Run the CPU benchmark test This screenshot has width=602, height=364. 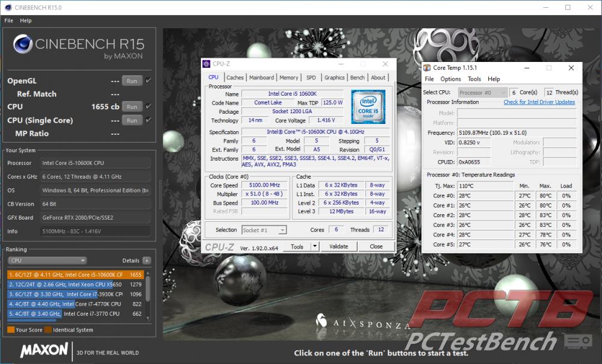point(132,106)
